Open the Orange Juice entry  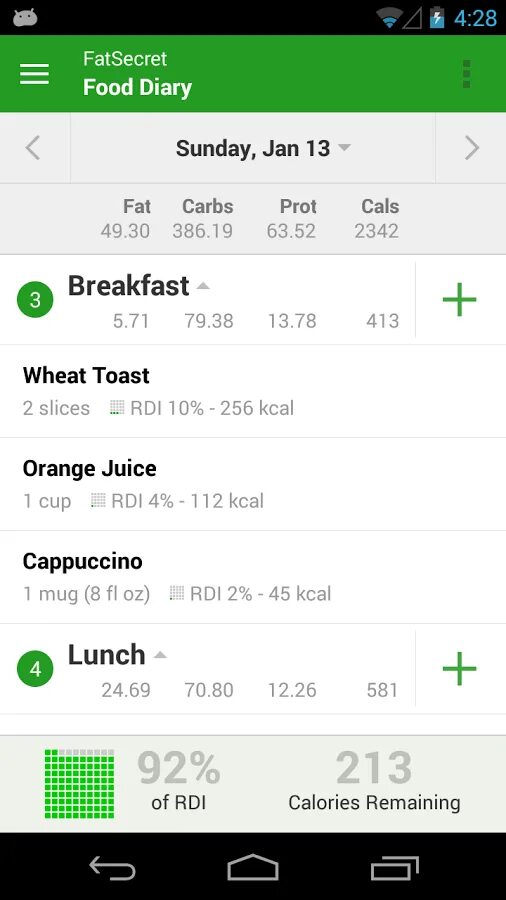point(253,484)
